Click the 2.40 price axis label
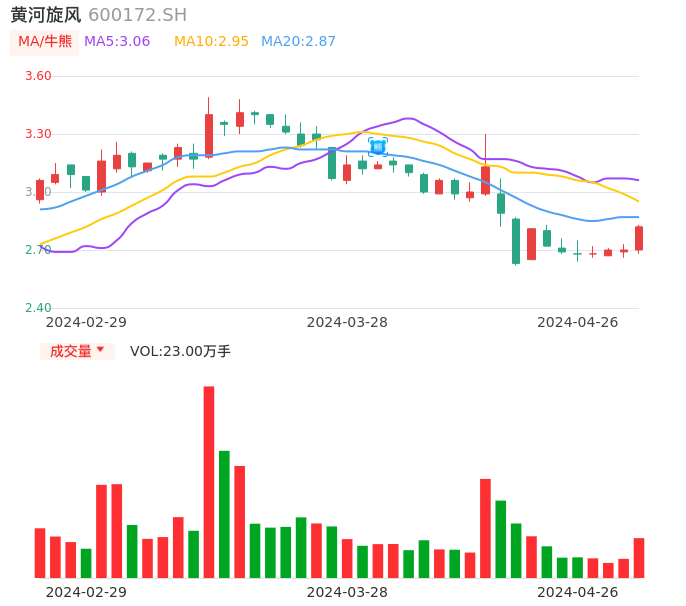This screenshot has width=686, height=606. click(38, 308)
